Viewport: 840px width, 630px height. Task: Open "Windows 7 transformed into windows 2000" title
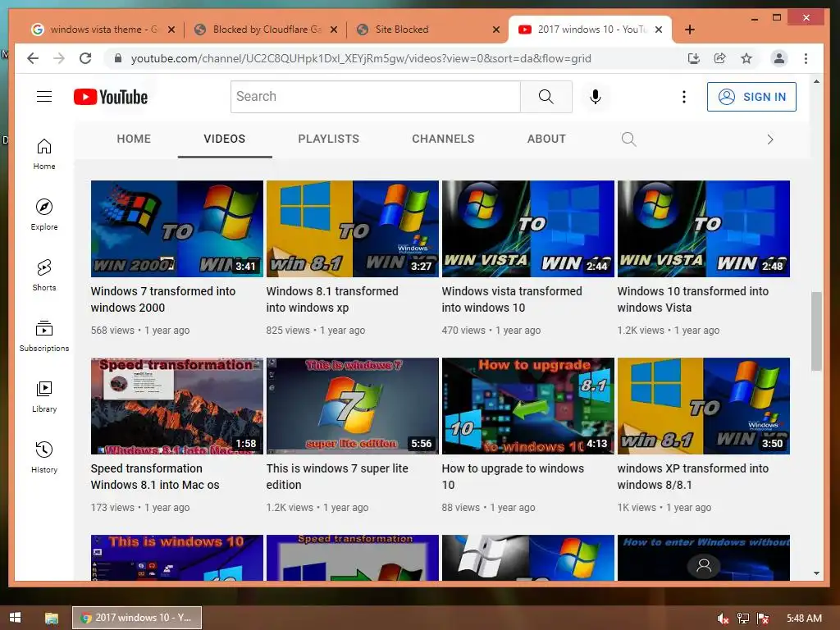pyautogui.click(x=163, y=299)
